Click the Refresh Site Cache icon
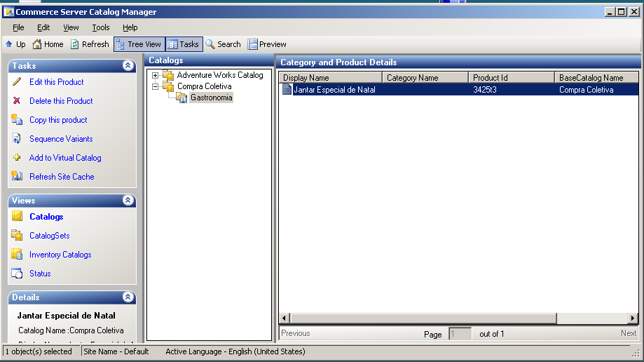Image resolution: width=644 pixels, height=362 pixels. pos(17,175)
